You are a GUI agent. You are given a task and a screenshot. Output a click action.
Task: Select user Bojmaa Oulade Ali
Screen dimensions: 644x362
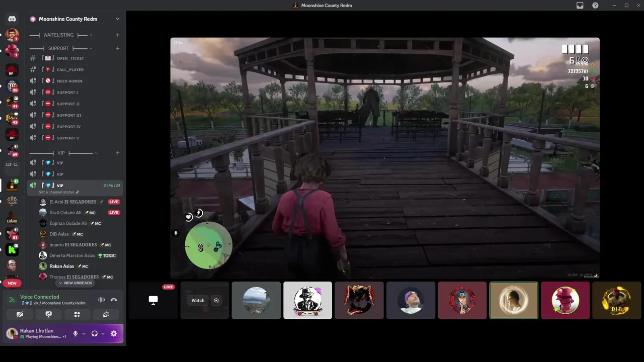click(x=80, y=223)
